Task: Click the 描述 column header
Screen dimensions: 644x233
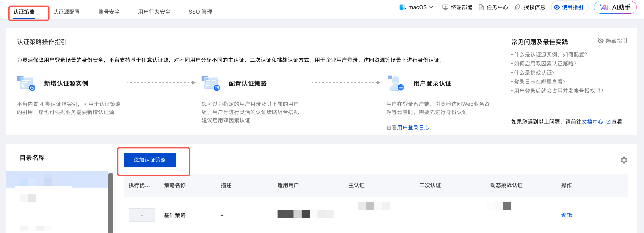Action: click(226, 185)
